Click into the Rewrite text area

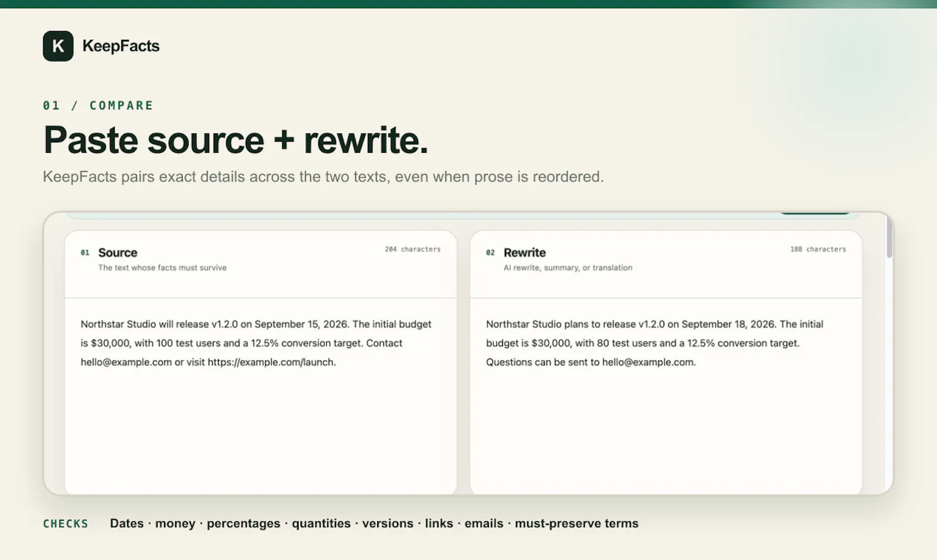[x=666, y=396]
